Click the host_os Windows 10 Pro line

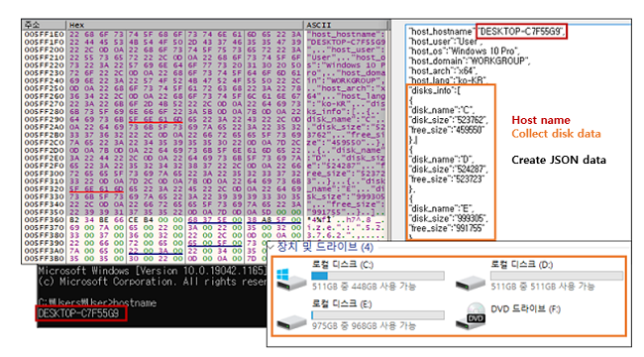464,51
